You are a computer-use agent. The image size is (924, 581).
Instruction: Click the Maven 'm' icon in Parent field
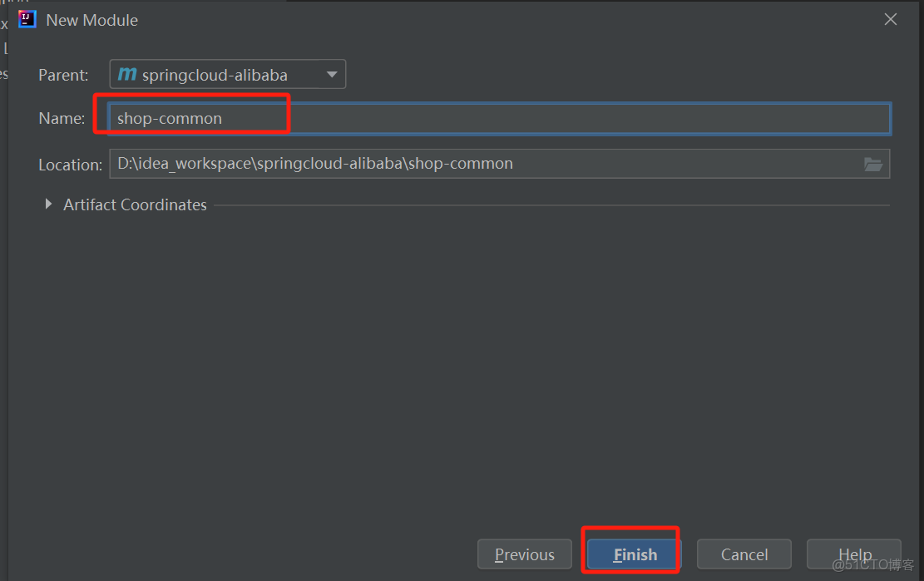tap(126, 74)
